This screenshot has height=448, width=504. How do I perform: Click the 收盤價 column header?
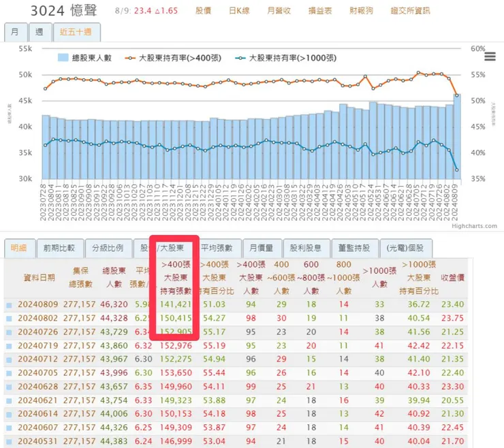452,278
